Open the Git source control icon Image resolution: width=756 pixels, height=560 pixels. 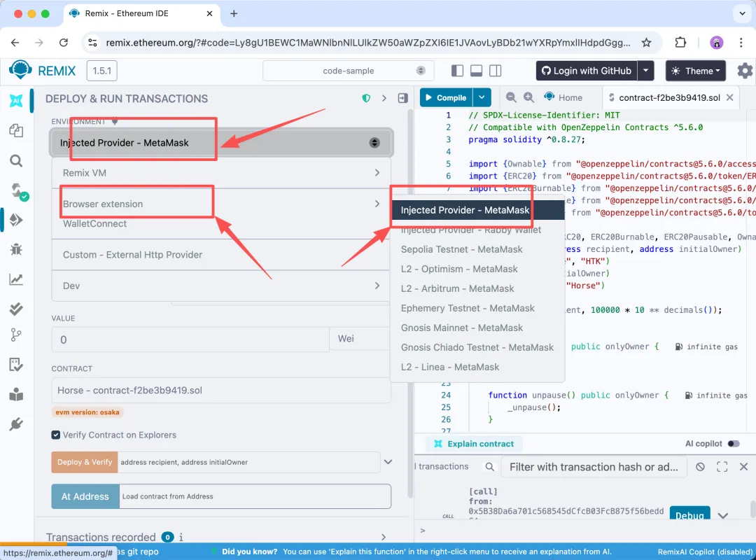tap(16, 335)
